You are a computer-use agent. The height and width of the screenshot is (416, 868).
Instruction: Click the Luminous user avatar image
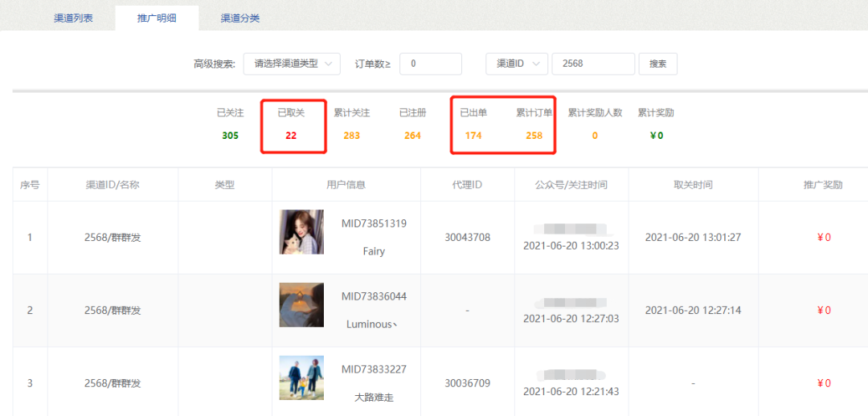click(301, 304)
